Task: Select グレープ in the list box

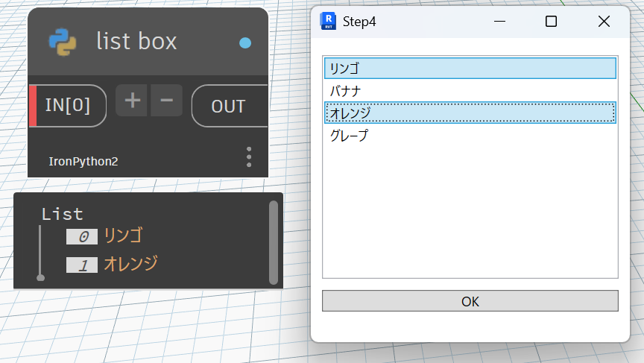Action: pos(470,136)
